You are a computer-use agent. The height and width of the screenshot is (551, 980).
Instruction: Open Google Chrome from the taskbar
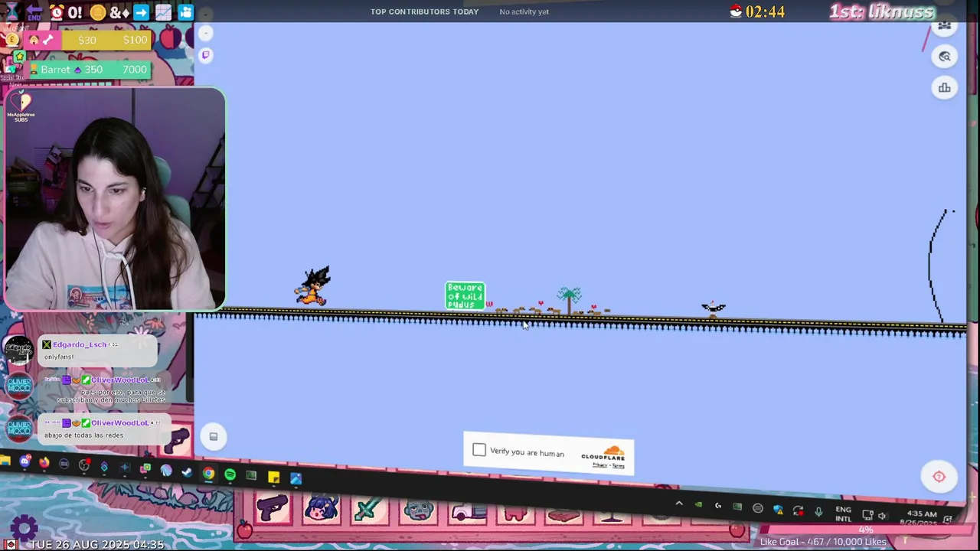pos(208,474)
